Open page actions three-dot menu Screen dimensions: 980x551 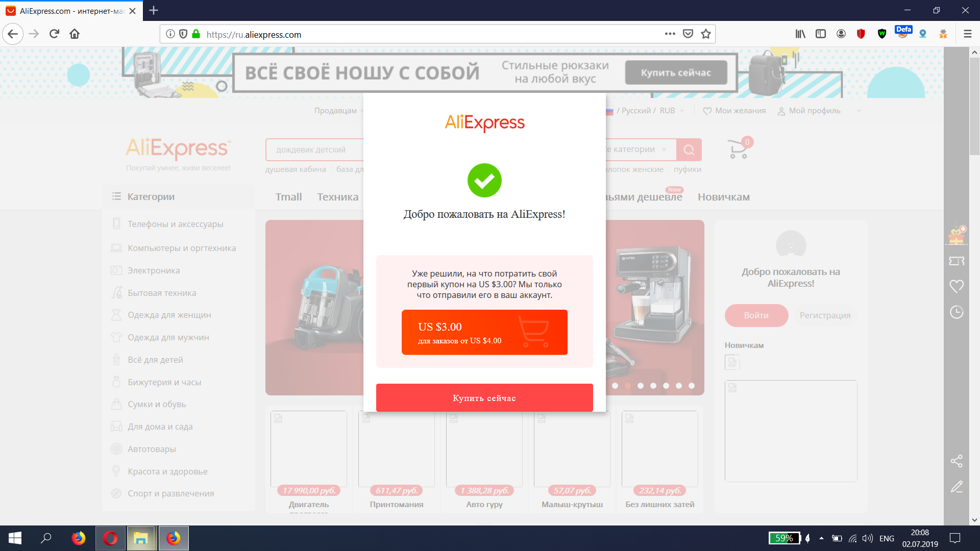coord(670,34)
